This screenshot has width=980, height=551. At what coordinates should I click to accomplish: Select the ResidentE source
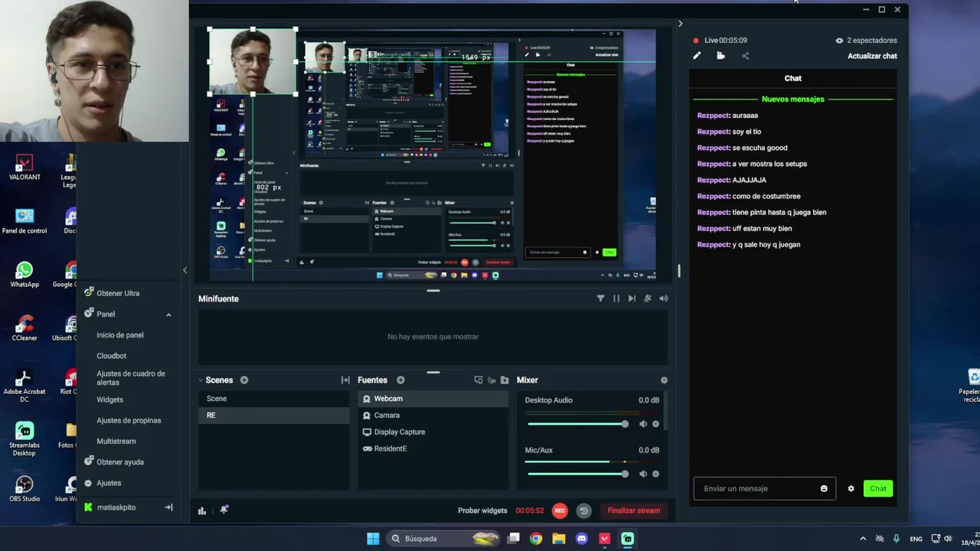(433, 449)
